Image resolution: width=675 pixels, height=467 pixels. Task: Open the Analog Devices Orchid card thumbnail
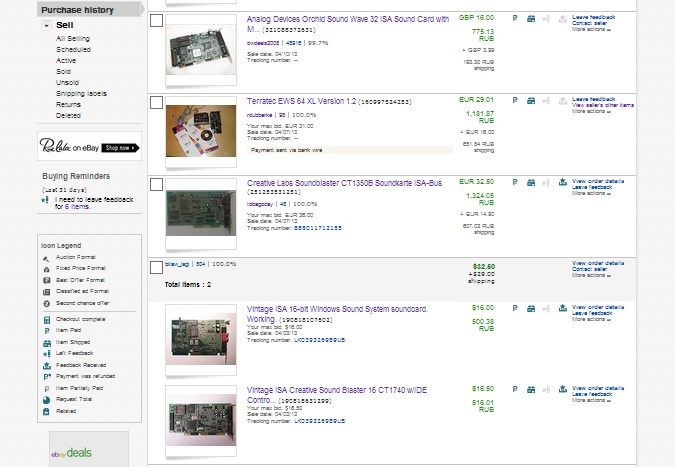(201, 49)
